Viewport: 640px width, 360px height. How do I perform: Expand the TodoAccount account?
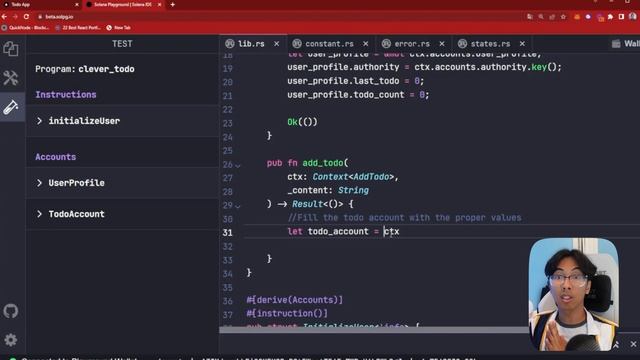click(122, 214)
